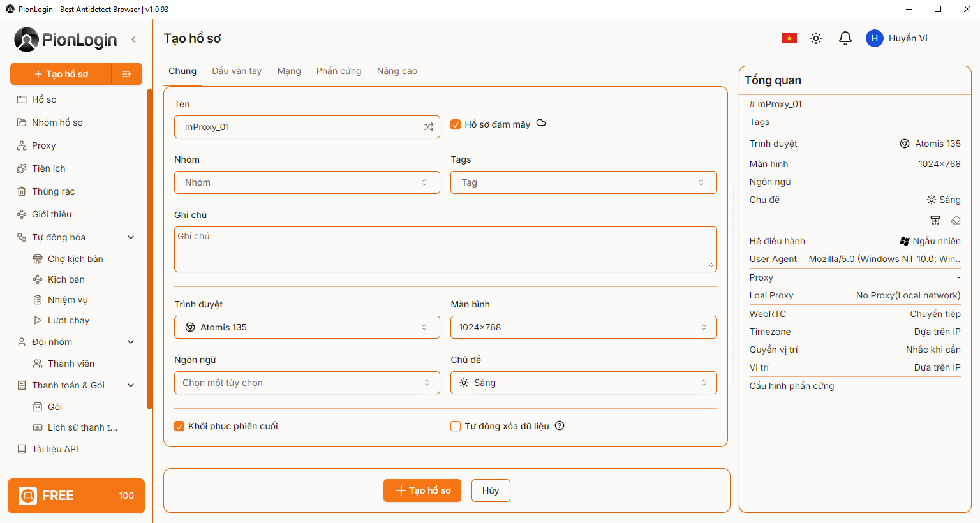Enable Tự động xóa dữ liệu checkbox
This screenshot has width=980, height=523.
[456, 426]
